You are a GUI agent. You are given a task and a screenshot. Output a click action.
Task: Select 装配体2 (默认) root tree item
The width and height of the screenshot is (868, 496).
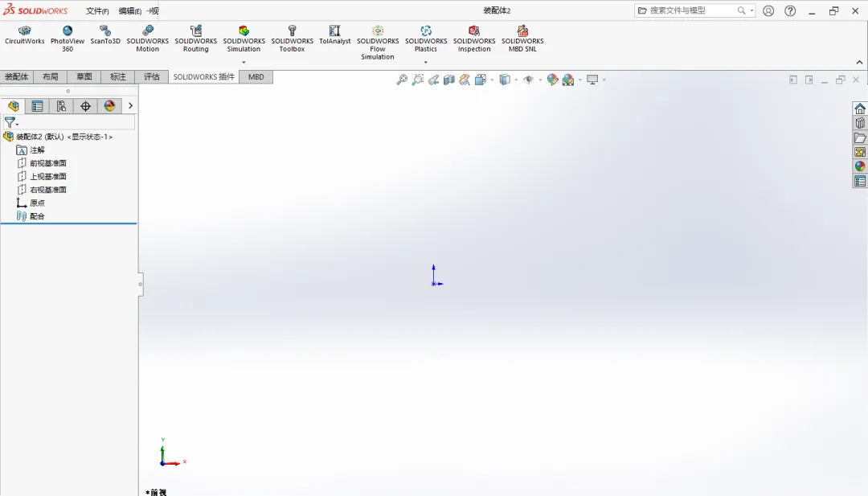(58, 137)
